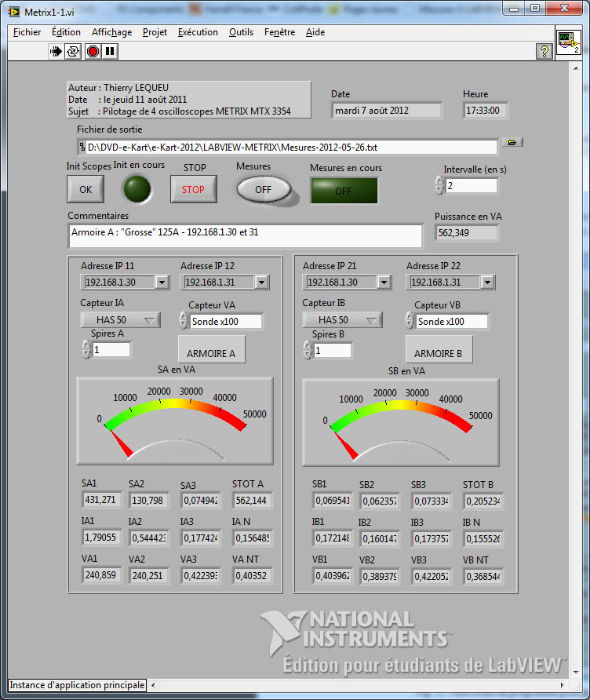This screenshot has width=590, height=700.
Task: Open the Fichier menu
Action: click(x=27, y=32)
